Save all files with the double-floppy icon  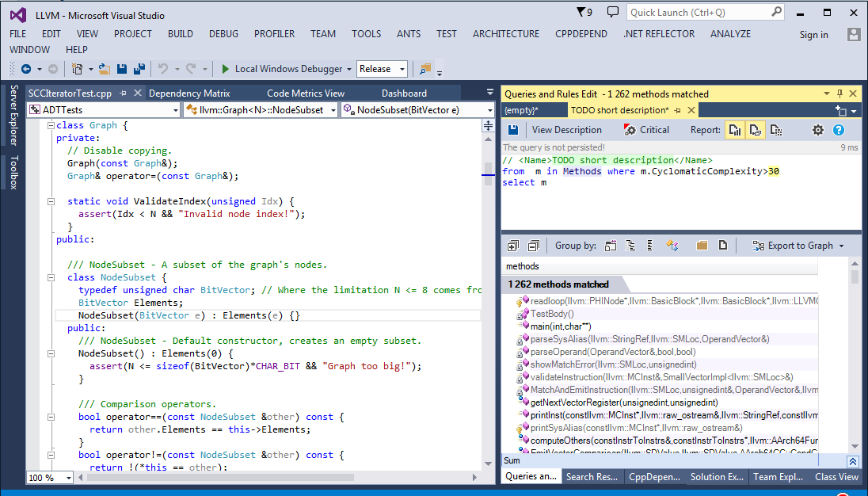click(x=139, y=69)
